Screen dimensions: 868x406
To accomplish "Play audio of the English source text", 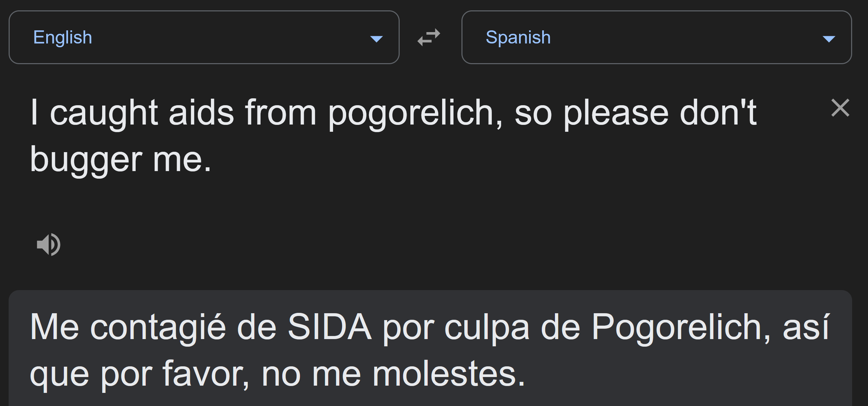I will click(x=49, y=244).
